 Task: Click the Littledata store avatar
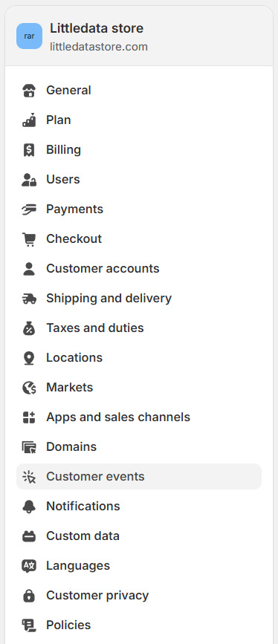(29, 36)
